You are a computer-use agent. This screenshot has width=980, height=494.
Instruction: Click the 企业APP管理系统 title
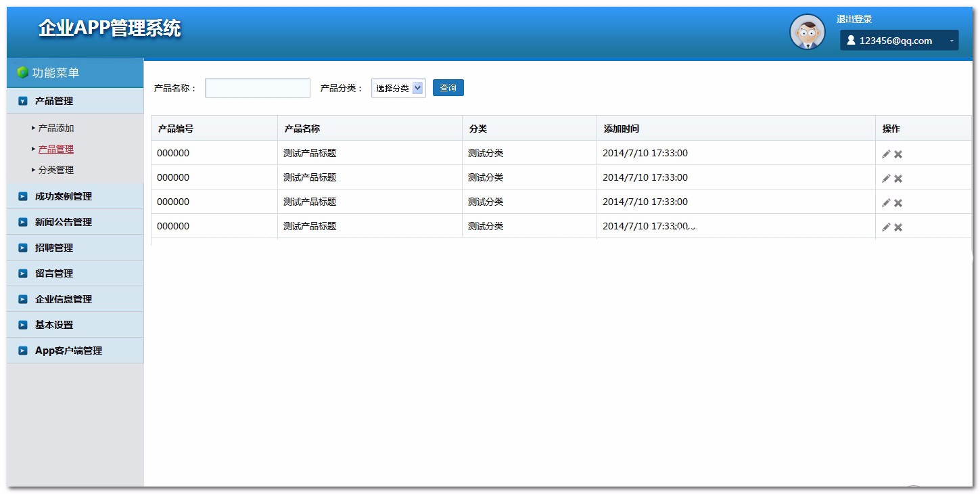point(110,28)
